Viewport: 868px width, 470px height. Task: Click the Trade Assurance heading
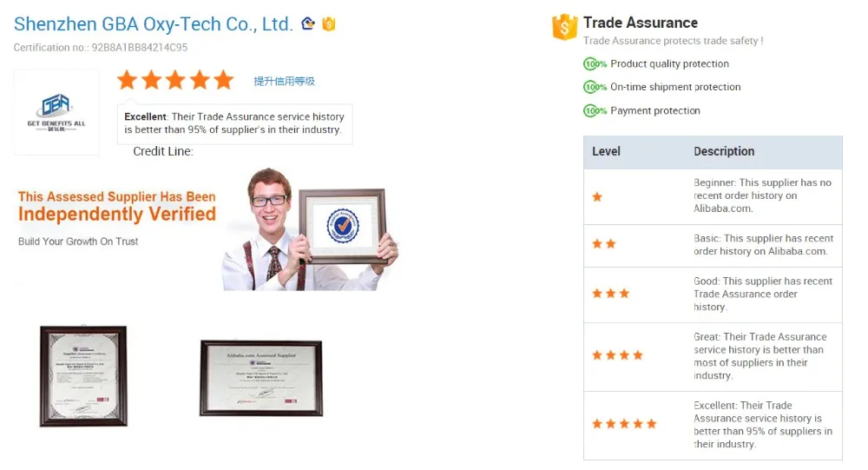641,23
